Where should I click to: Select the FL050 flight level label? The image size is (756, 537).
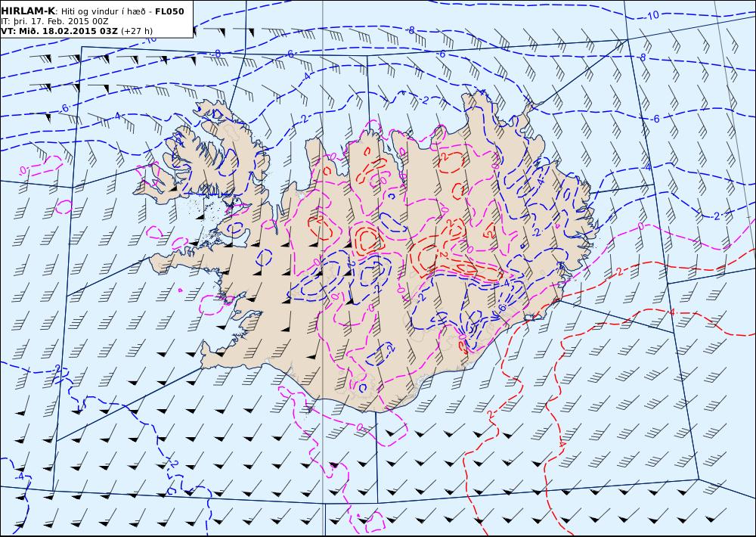(x=169, y=11)
